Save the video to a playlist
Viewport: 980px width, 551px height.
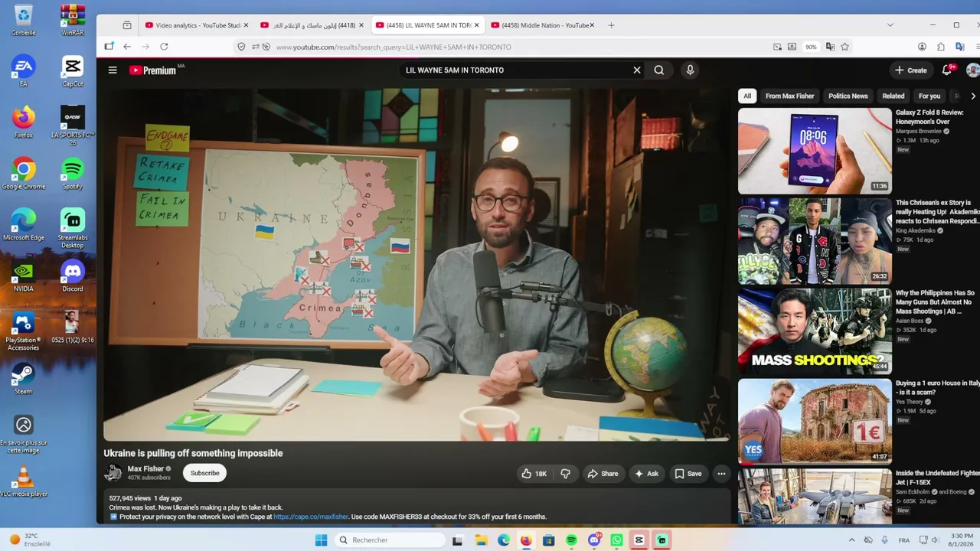tap(688, 474)
